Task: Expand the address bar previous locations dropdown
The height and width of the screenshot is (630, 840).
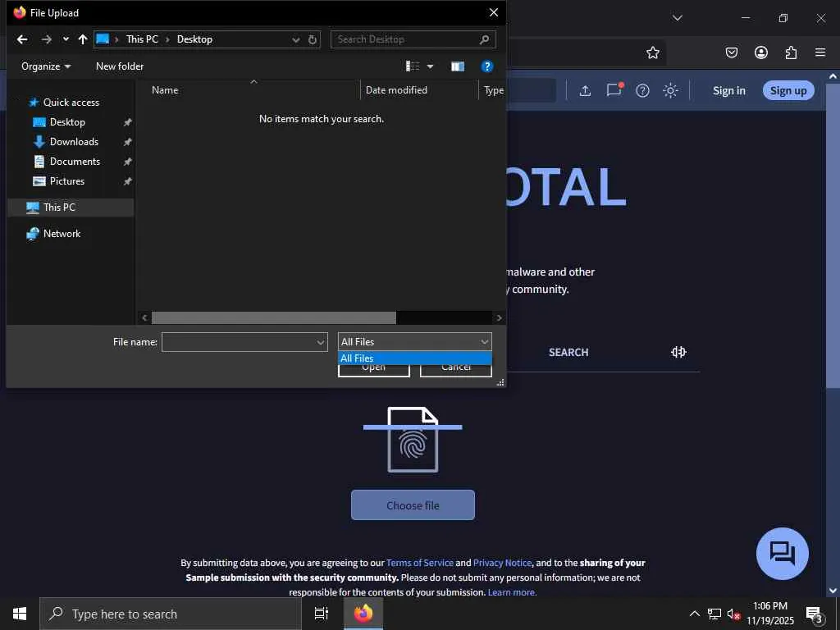Action: click(x=295, y=39)
